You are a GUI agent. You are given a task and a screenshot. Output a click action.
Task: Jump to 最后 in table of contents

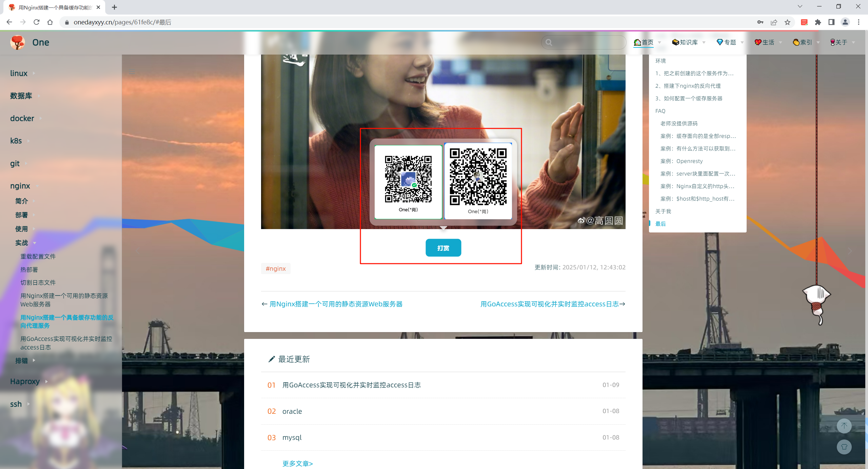click(660, 224)
